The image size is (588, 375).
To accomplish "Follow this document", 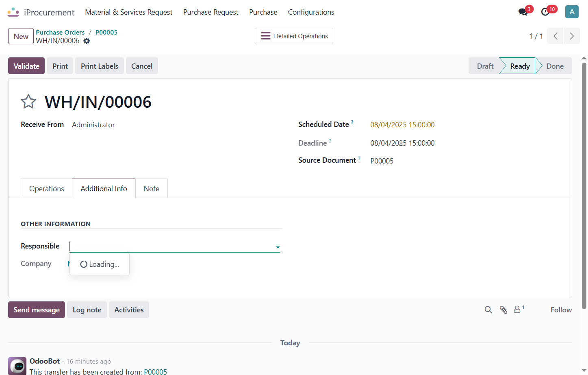I will [x=561, y=310].
